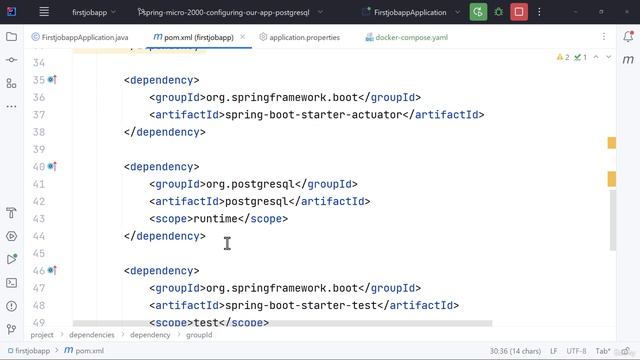Go to next highlighted problem arrow
This screenshot has height=360, width=640.
pos(609,57)
